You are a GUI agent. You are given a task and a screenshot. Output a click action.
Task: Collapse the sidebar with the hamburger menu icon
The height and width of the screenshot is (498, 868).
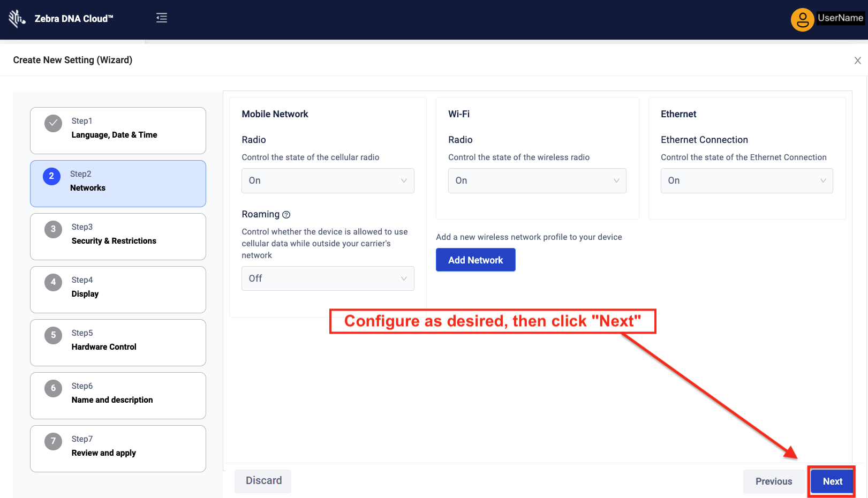click(x=162, y=18)
